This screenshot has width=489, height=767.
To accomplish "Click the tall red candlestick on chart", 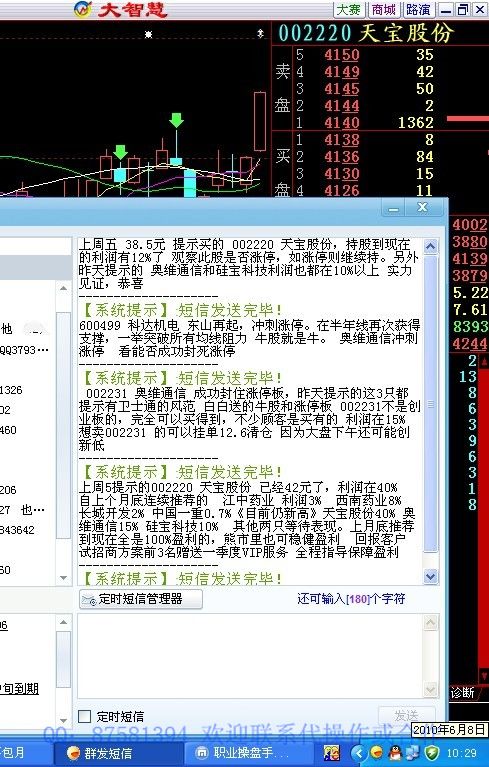I will tap(260, 121).
